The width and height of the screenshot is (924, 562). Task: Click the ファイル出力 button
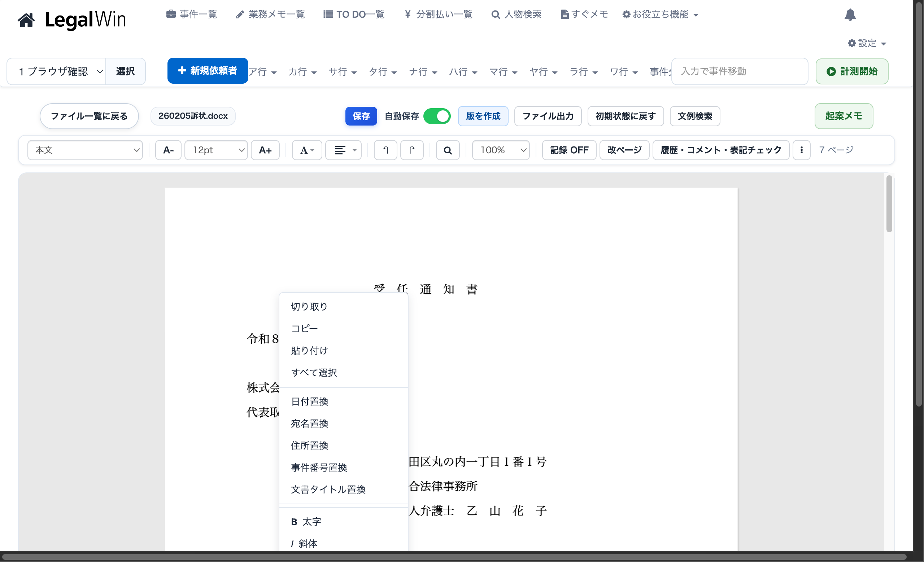(548, 116)
